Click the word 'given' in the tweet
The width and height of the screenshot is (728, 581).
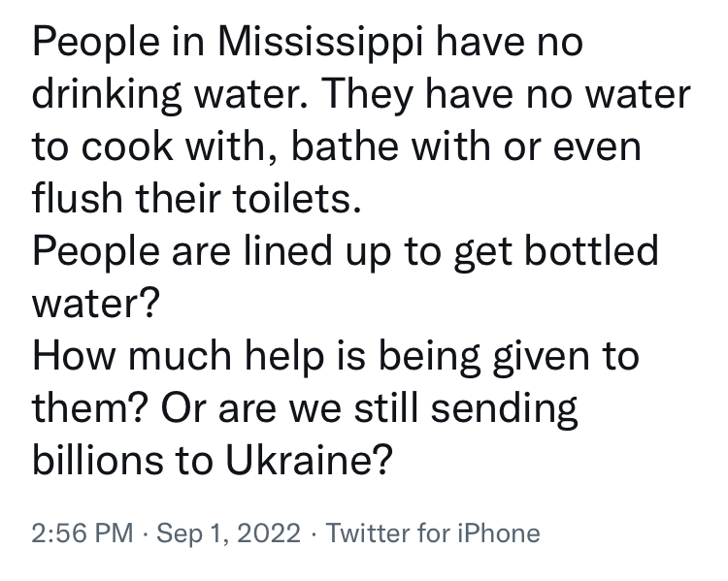click(x=541, y=356)
